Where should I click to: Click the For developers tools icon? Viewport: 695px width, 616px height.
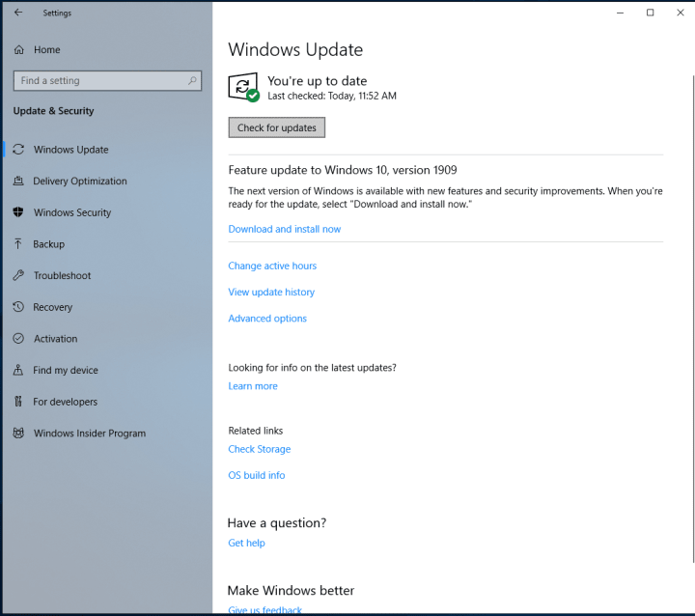[18, 402]
